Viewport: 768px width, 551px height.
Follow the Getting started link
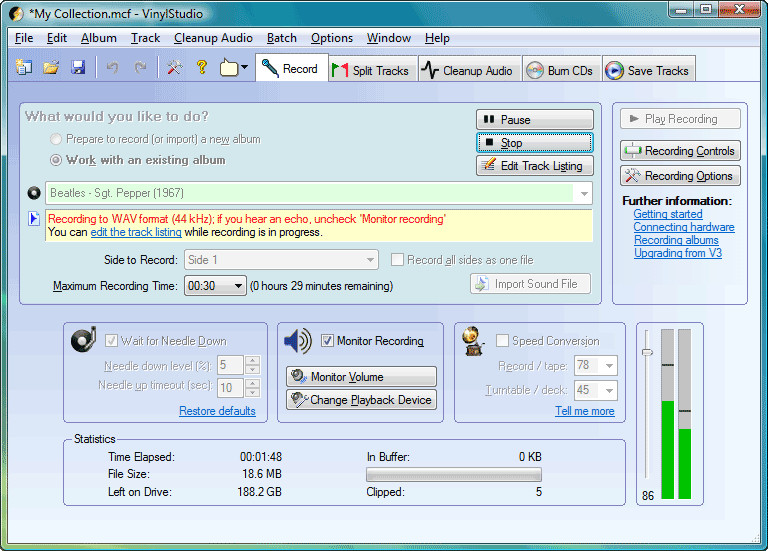(x=668, y=214)
